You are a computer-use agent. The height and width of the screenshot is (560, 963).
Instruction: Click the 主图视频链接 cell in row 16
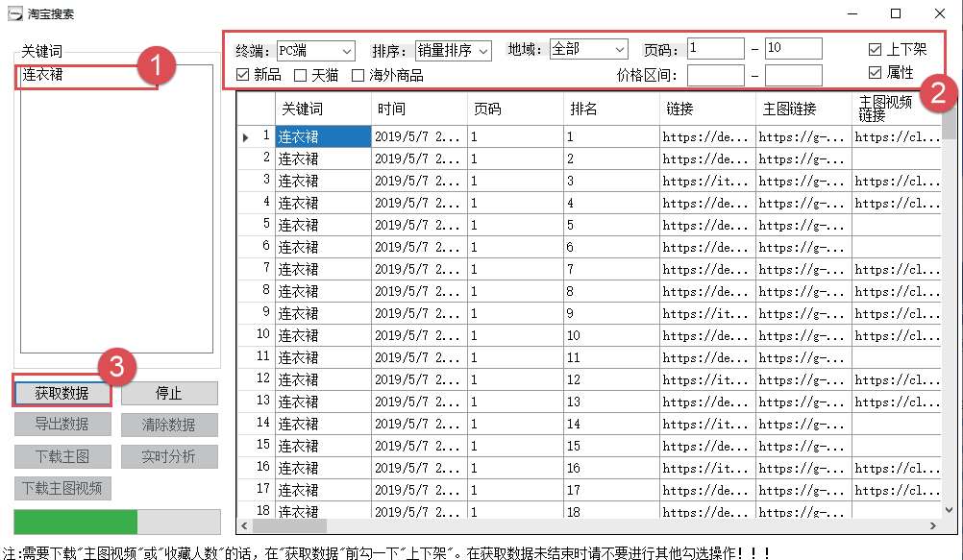(897, 469)
